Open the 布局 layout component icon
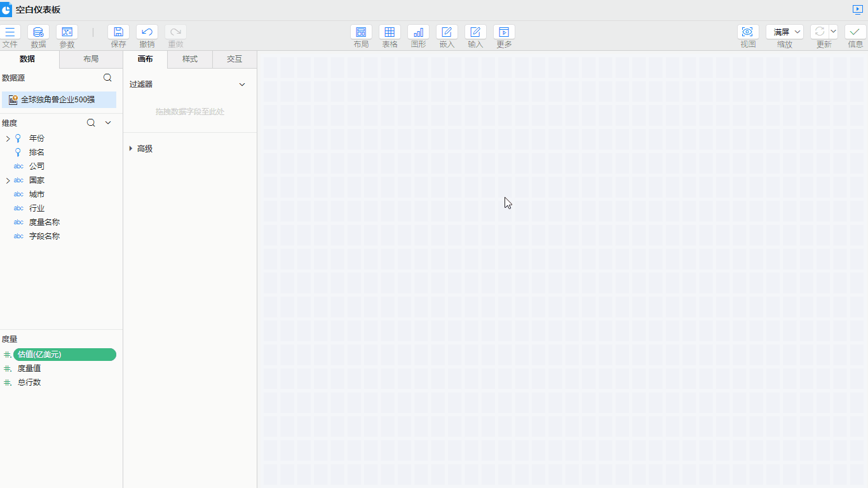 (361, 32)
